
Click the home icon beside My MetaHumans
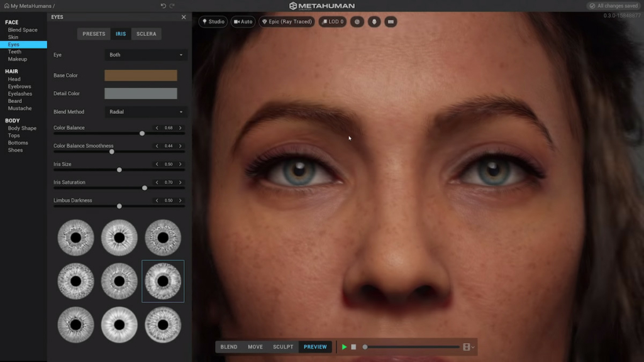pyautogui.click(x=6, y=6)
